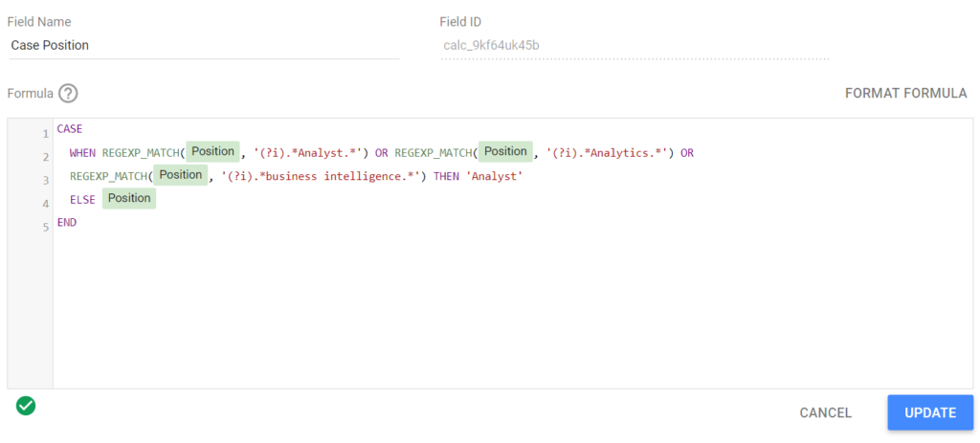
Task: Select the first Position chip on line 2
Action: 212,151
